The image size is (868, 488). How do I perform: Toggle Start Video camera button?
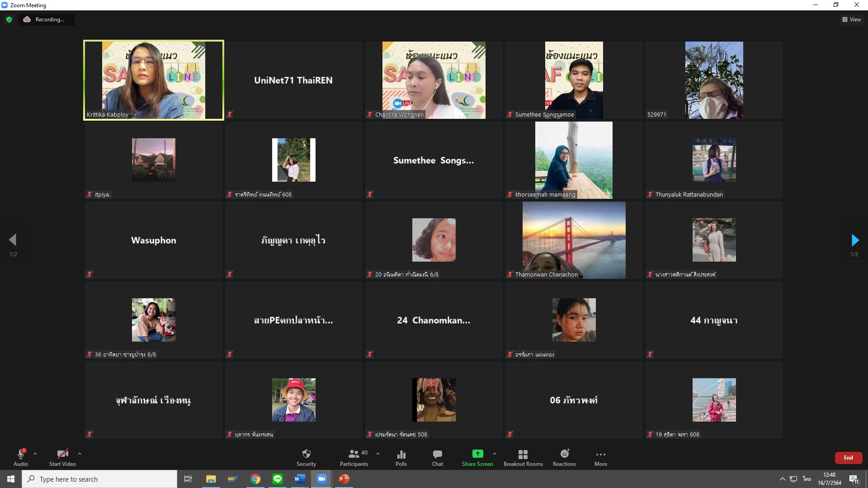pos(62,457)
